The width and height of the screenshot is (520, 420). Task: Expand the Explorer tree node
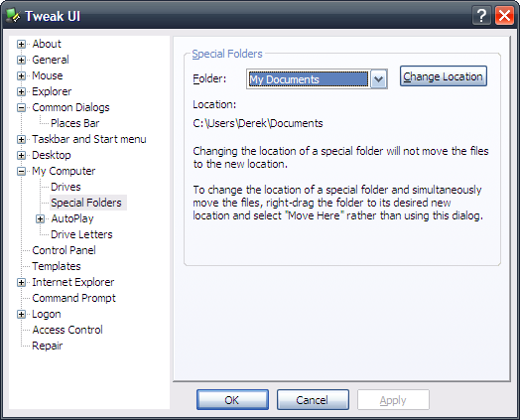(x=21, y=92)
